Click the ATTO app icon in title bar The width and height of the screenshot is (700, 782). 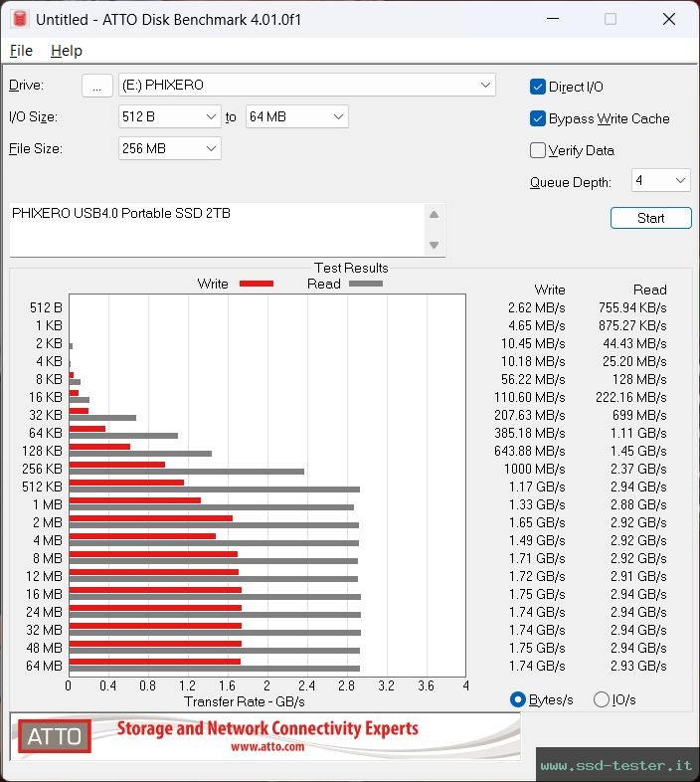[19, 19]
